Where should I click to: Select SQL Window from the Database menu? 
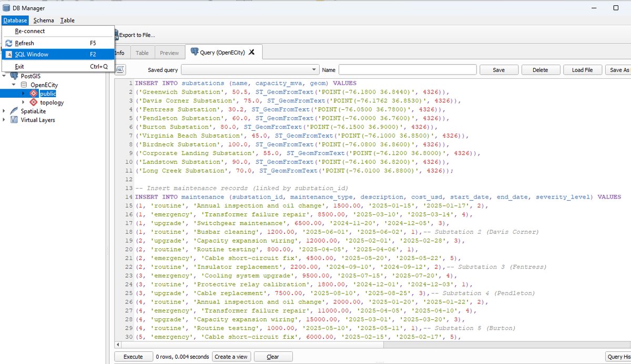click(32, 54)
